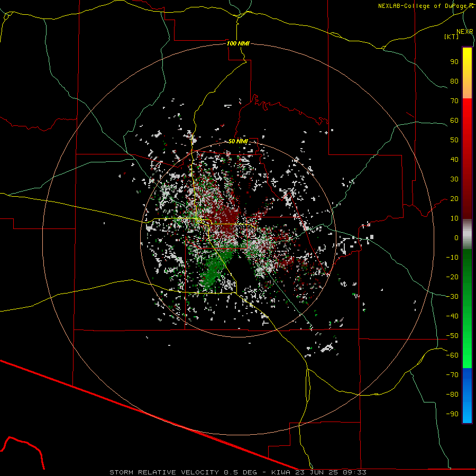
Task: Select the "-30" scale label
Action: [452, 296]
